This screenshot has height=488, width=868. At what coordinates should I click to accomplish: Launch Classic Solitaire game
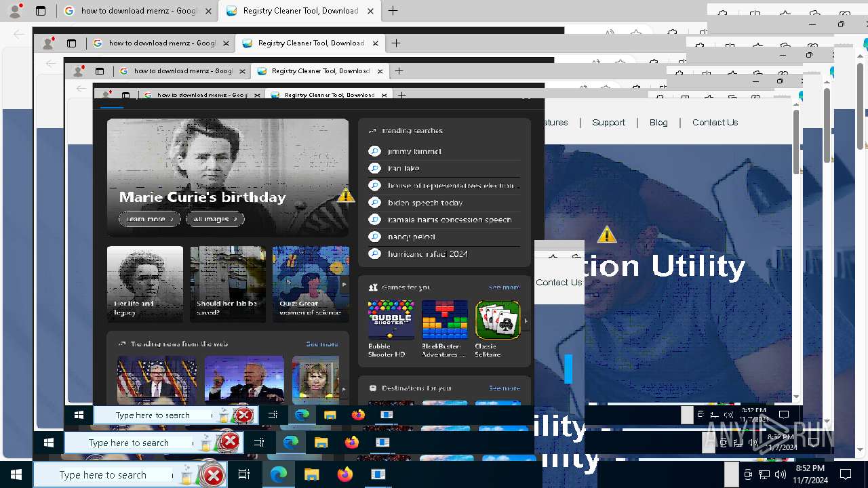[498, 329]
